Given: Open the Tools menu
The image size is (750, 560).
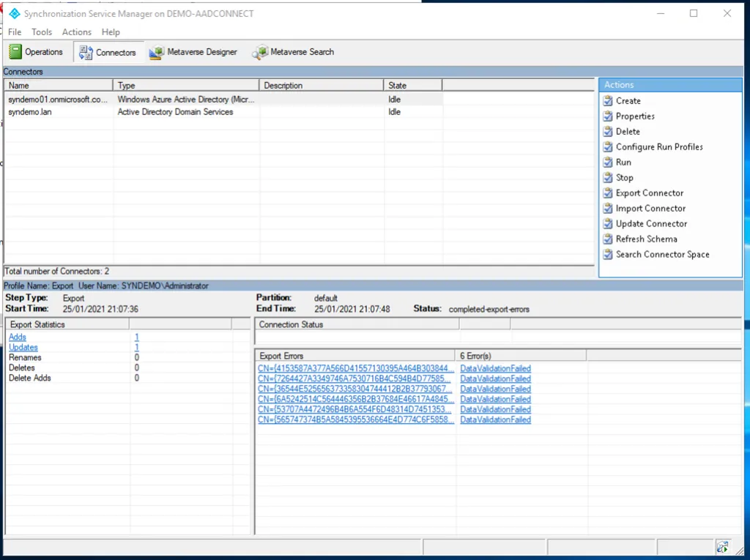Looking at the screenshot, I should tap(42, 32).
